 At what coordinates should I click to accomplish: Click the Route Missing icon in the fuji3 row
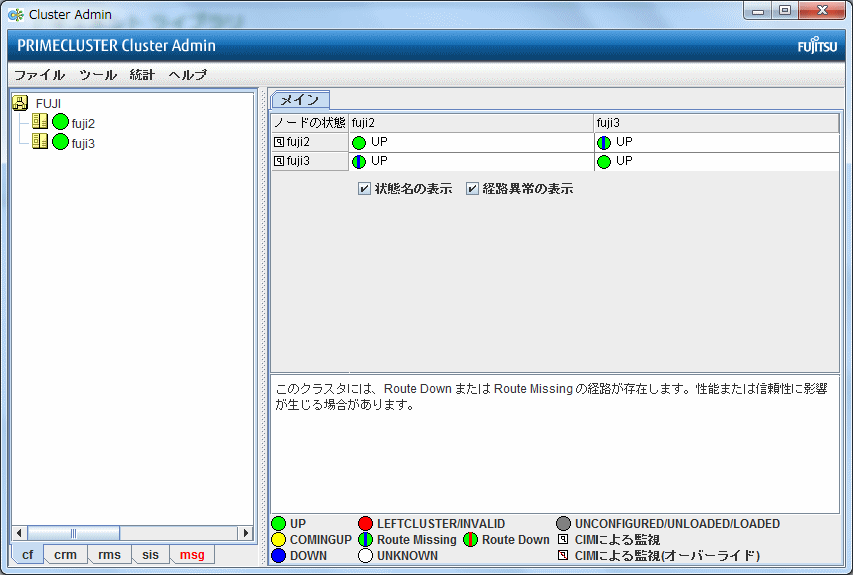click(x=359, y=161)
